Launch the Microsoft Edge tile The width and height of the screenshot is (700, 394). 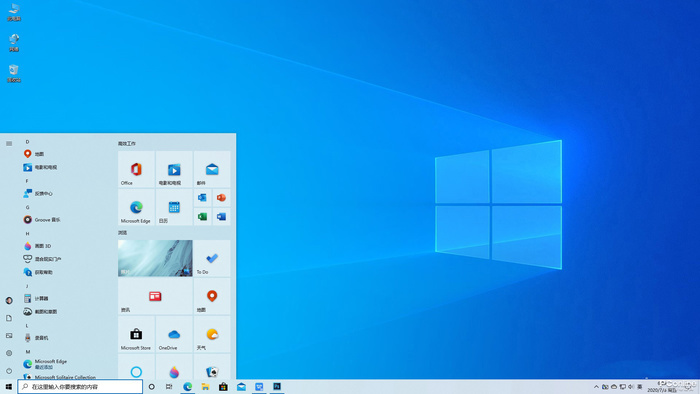[x=136, y=207]
